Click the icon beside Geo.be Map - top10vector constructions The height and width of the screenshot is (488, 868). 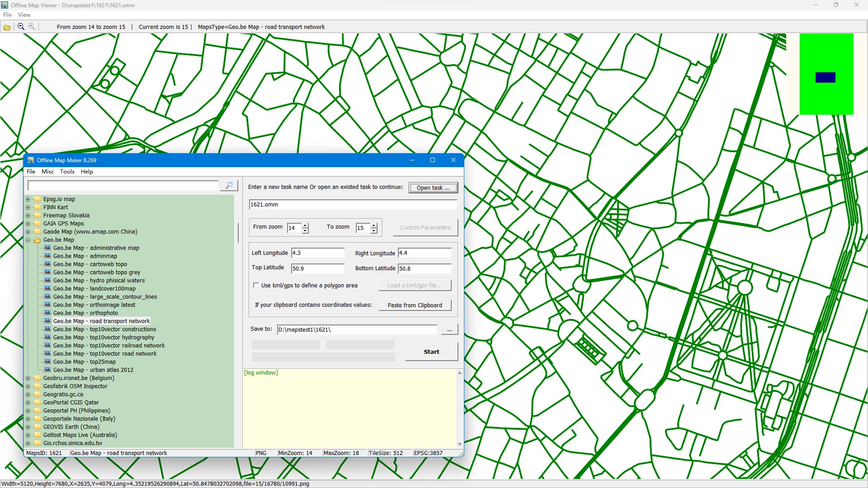[x=47, y=329]
